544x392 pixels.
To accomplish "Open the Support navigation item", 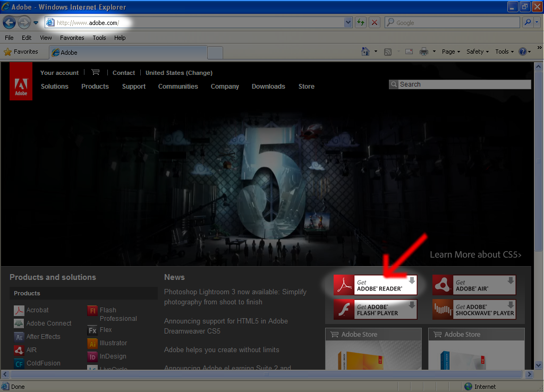I will (x=133, y=87).
